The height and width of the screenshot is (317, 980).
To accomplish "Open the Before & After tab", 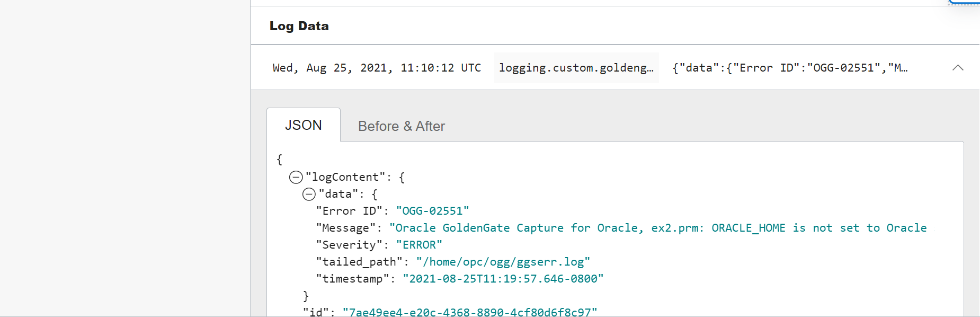I will pos(401,126).
